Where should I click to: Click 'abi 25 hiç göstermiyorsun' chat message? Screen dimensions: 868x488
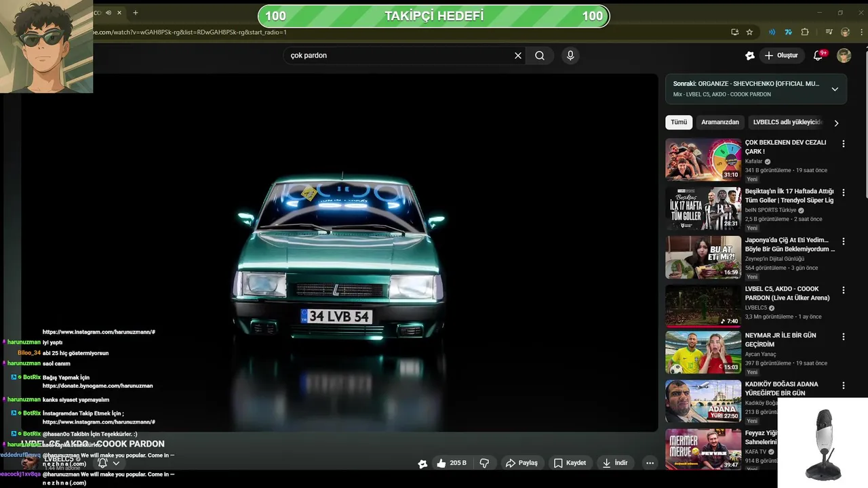tap(75, 353)
